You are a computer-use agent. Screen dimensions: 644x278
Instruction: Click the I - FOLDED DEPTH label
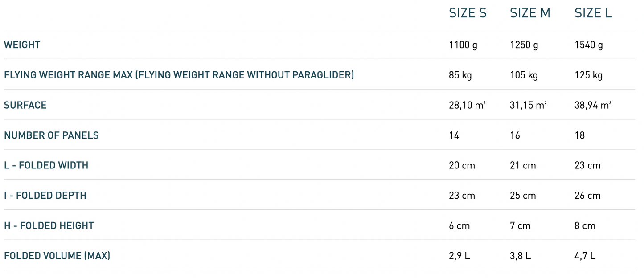(x=45, y=196)
